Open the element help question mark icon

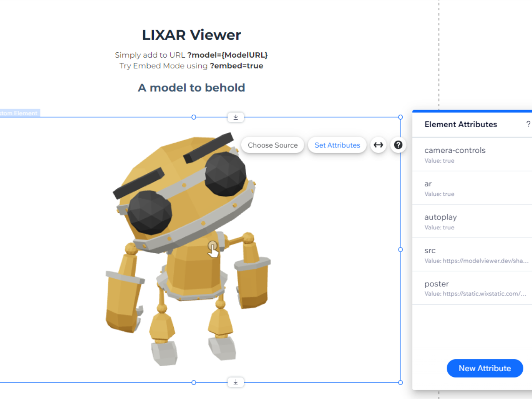click(398, 145)
